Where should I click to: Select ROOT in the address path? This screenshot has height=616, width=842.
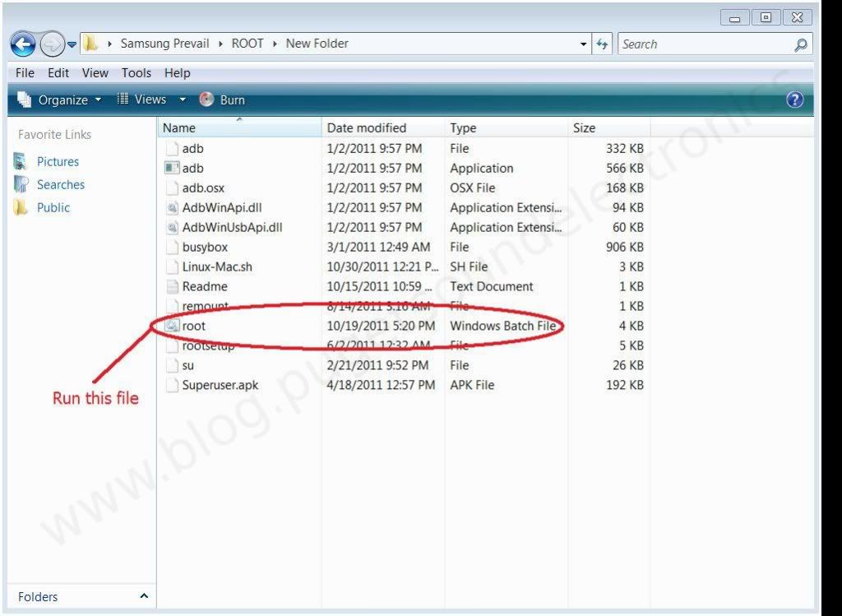tap(247, 44)
